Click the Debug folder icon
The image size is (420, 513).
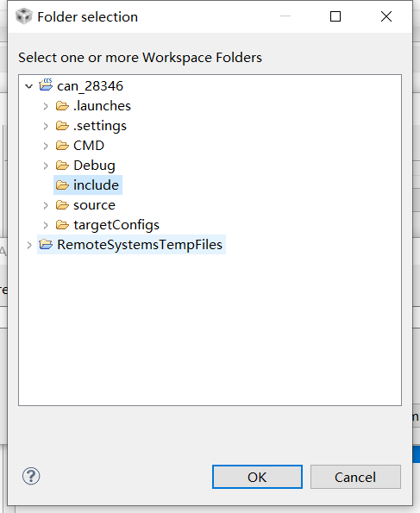[62, 166]
